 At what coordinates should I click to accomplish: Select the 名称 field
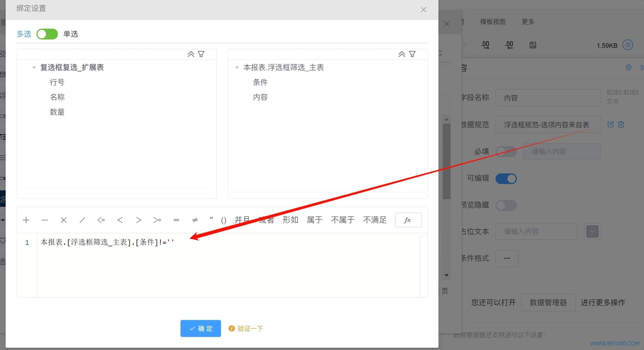[x=57, y=97]
